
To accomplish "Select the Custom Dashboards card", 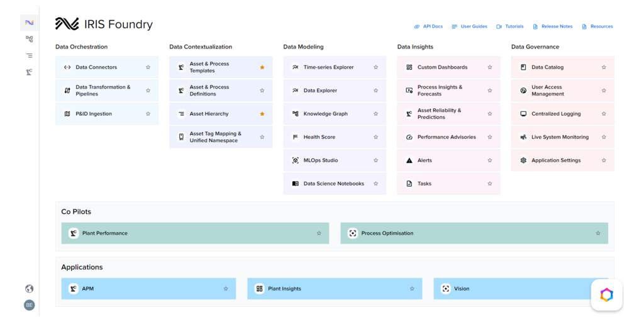I will (442, 67).
